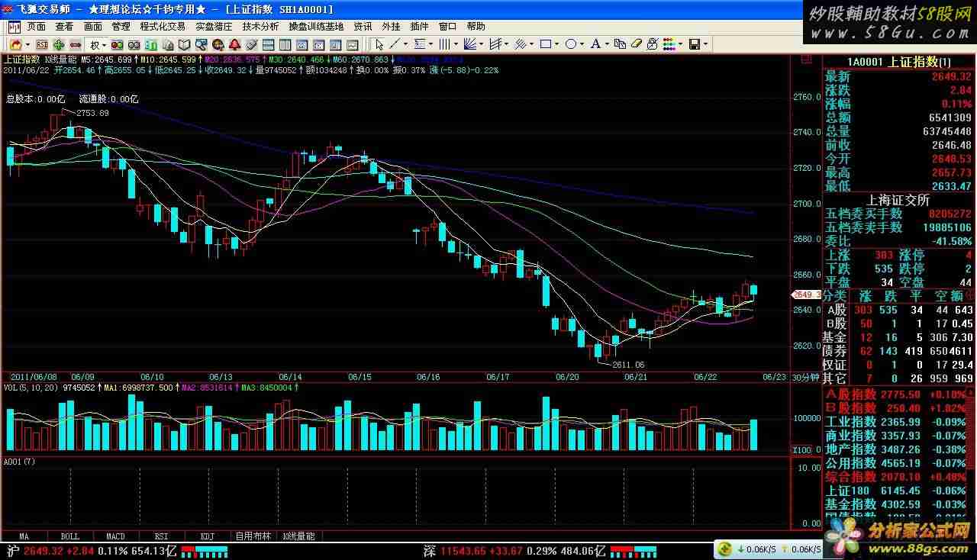Image resolution: width=977 pixels, height=560 pixels.
Task: Click the red-green lights toolbar icon
Action: [x=117, y=44]
